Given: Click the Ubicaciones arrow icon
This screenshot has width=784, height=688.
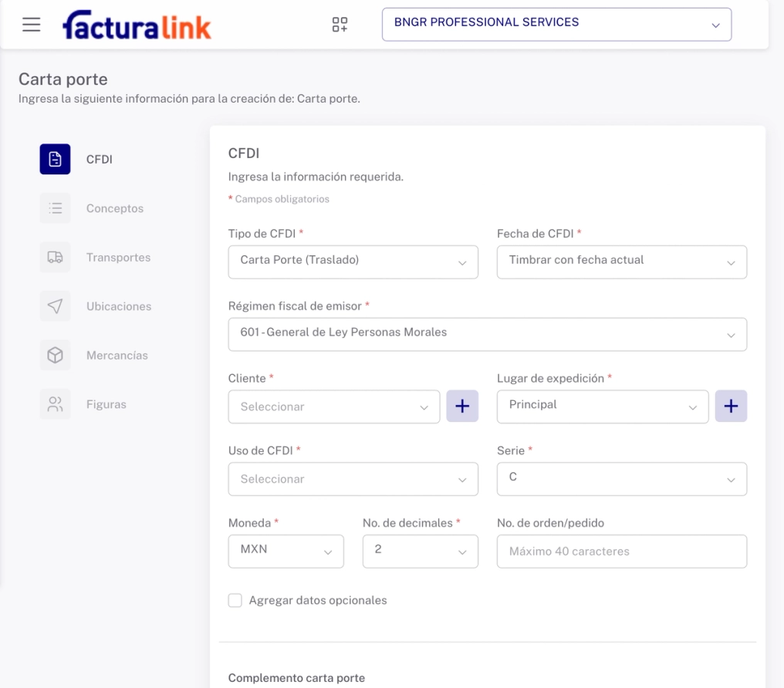Looking at the screenshot, I should [x=55, y=306].
